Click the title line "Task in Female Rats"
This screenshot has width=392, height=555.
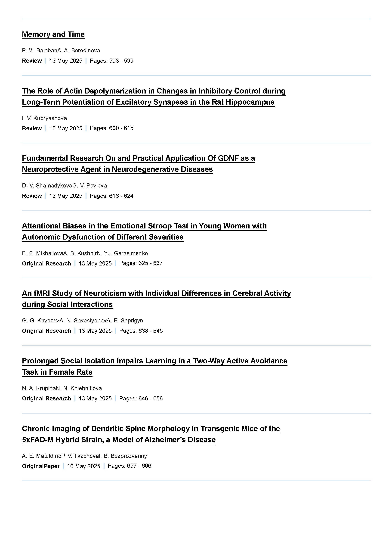pyautogui.click(x=57, y=372)
